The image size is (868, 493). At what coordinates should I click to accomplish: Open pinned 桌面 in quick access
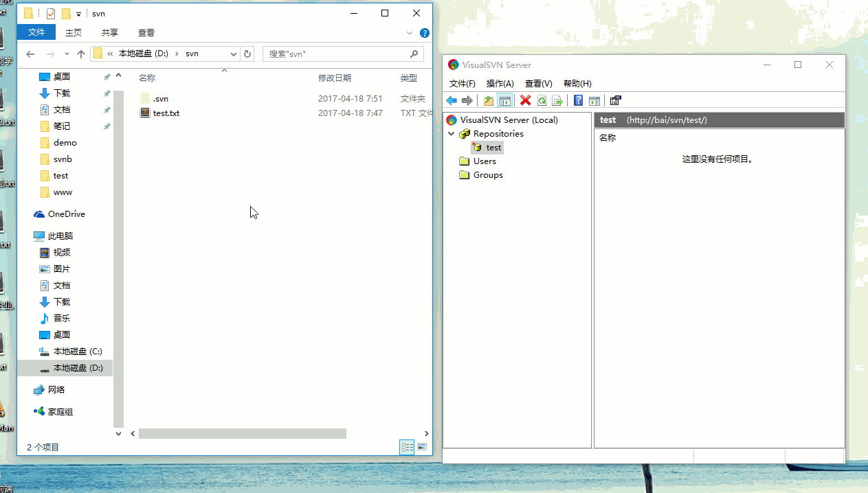coord(62,77)
